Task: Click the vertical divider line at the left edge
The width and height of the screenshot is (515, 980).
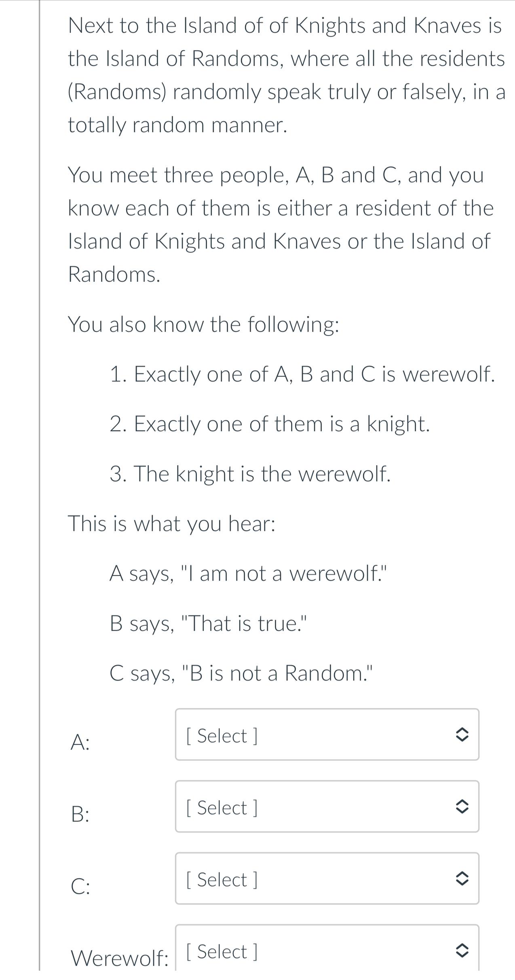Action: pos(39,485)
